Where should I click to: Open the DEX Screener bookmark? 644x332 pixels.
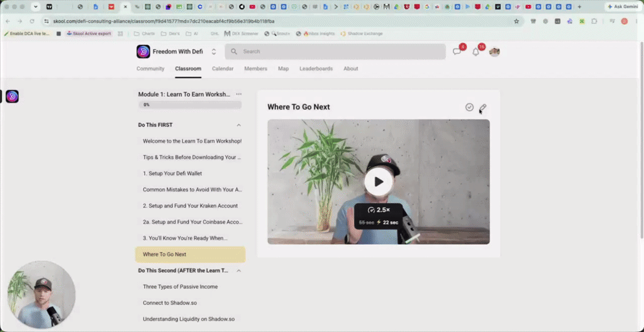[x=241, y=34]
